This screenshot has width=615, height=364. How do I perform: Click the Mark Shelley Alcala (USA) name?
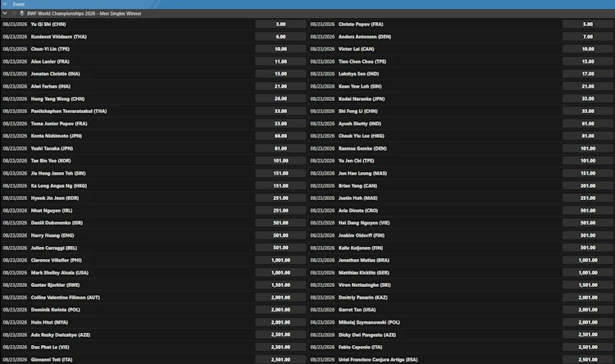coord(60,273)
